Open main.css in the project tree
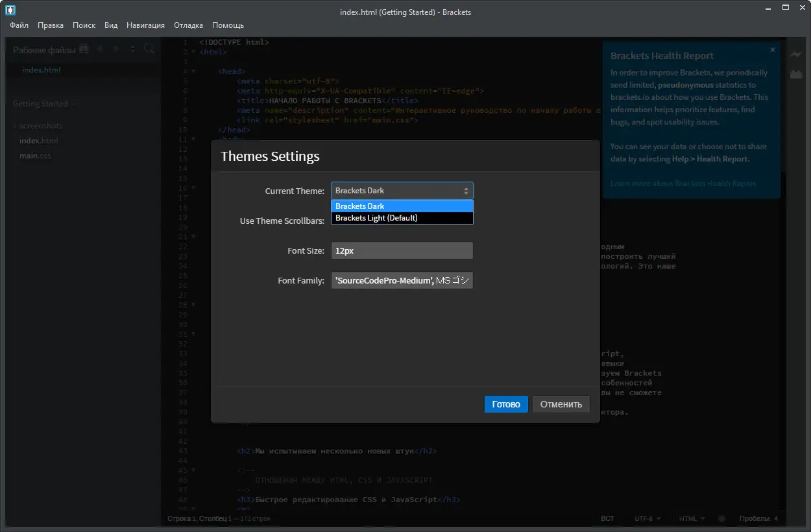 point(35,156)
